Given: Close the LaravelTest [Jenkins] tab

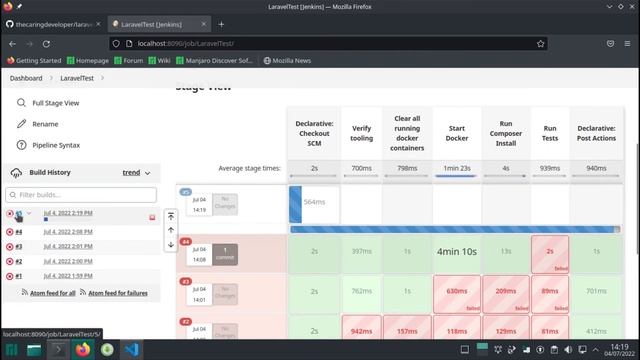Looking at the screenshot, I should pyautogui.click(x=204, y=24).
